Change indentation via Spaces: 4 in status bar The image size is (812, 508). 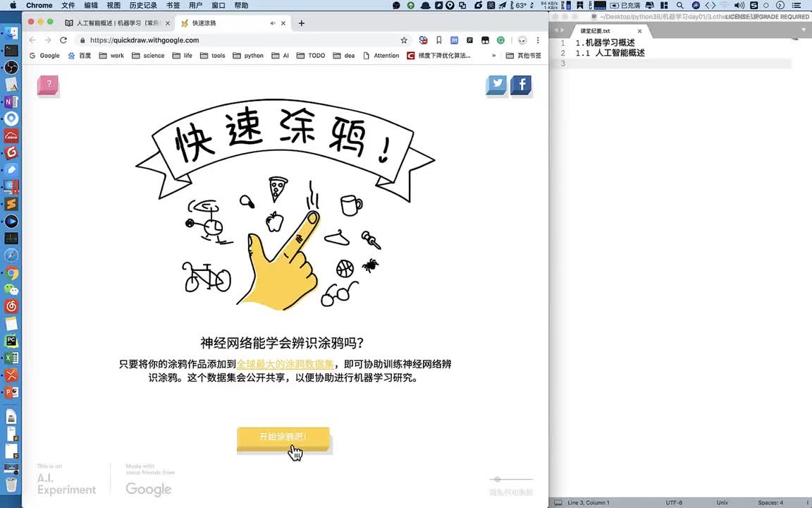coord(770,502)
